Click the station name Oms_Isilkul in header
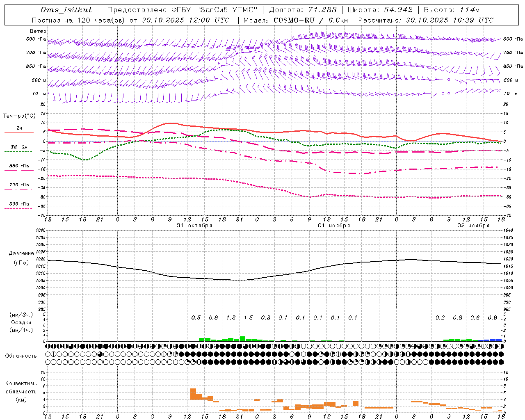 point(66,10)
